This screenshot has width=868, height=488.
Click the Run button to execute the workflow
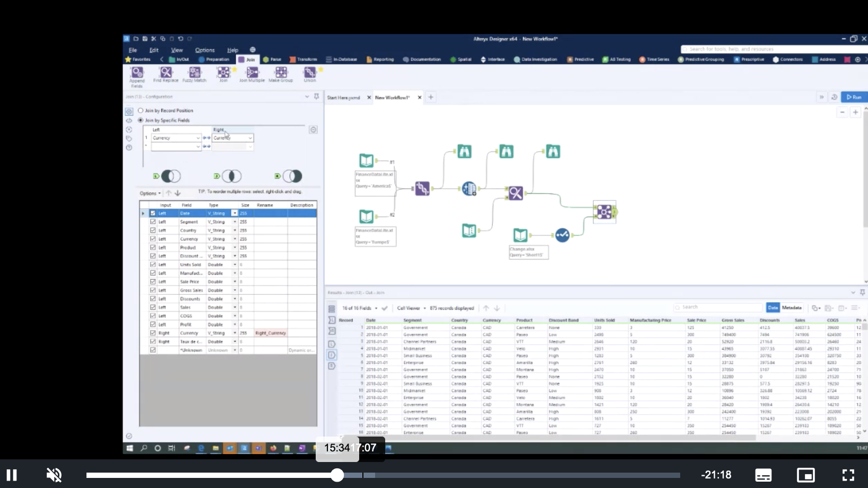point(855,97)
